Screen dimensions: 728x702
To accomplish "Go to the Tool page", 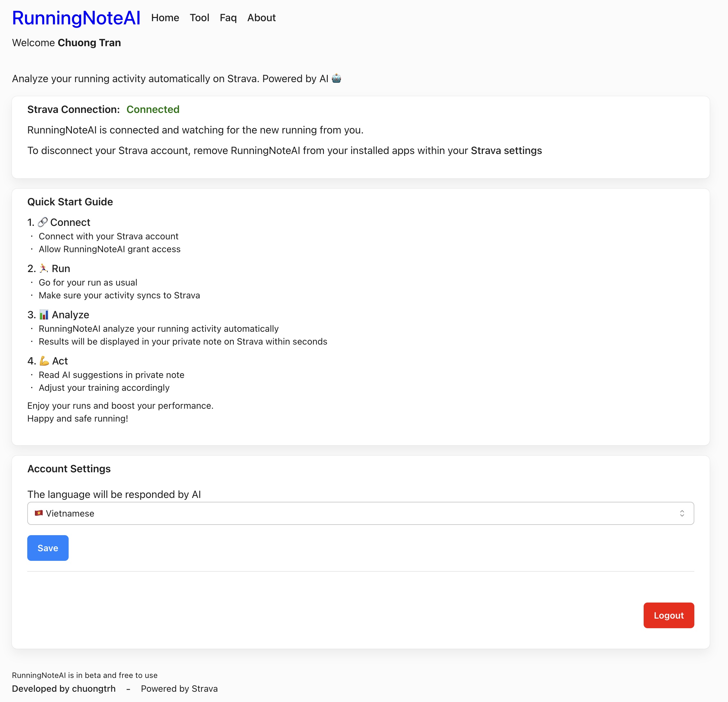I will point(199,18).
